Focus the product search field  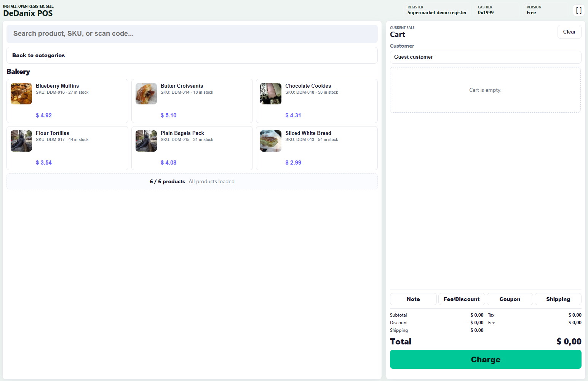point(192,34)
